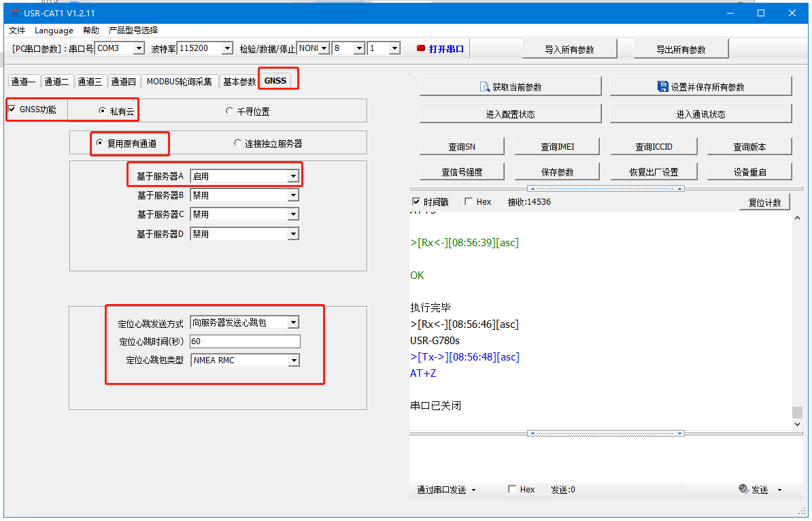812x521 pixels.
Task: Click the 定位心跳时间(秒) input field
Action: [x=245, y=341]
